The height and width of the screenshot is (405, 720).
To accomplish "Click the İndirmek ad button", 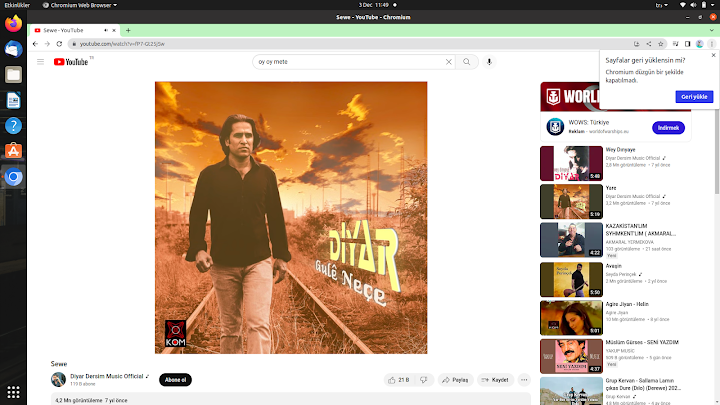I will click(668, 128).
